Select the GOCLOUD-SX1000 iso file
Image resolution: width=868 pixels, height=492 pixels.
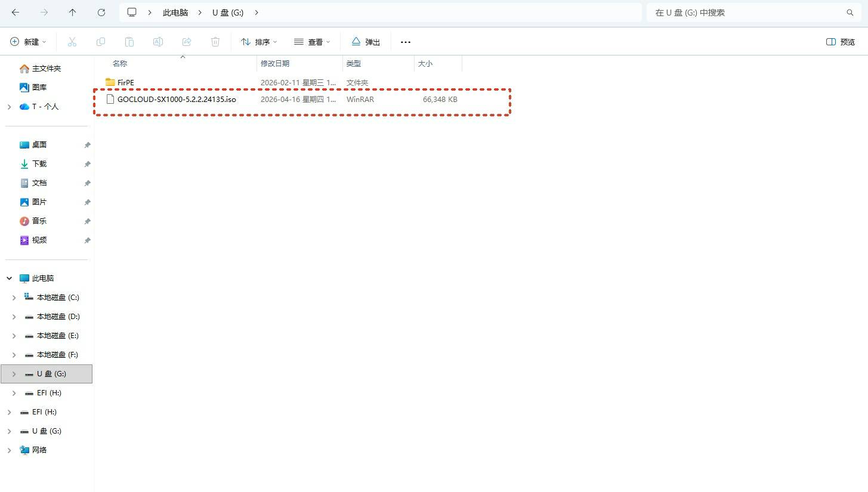click(177, 100)
